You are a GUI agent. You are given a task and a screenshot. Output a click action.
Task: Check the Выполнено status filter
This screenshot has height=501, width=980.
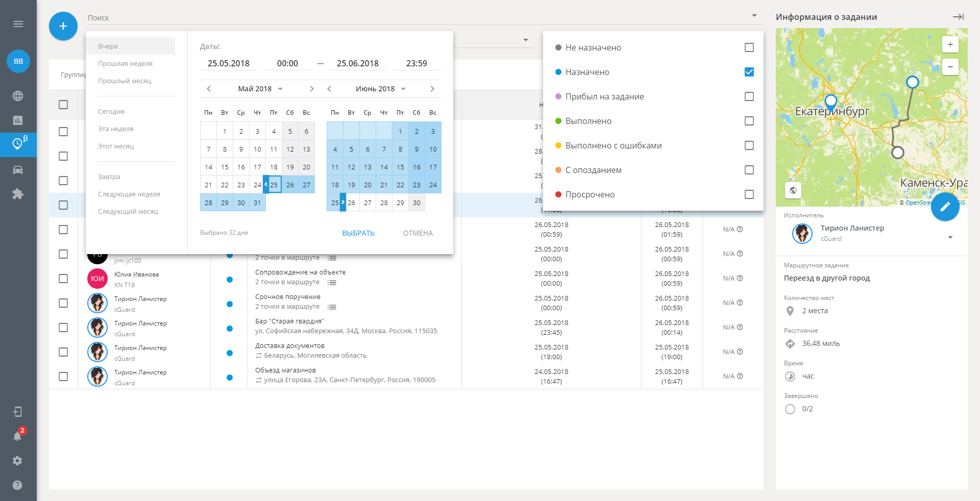pos(749,121)
